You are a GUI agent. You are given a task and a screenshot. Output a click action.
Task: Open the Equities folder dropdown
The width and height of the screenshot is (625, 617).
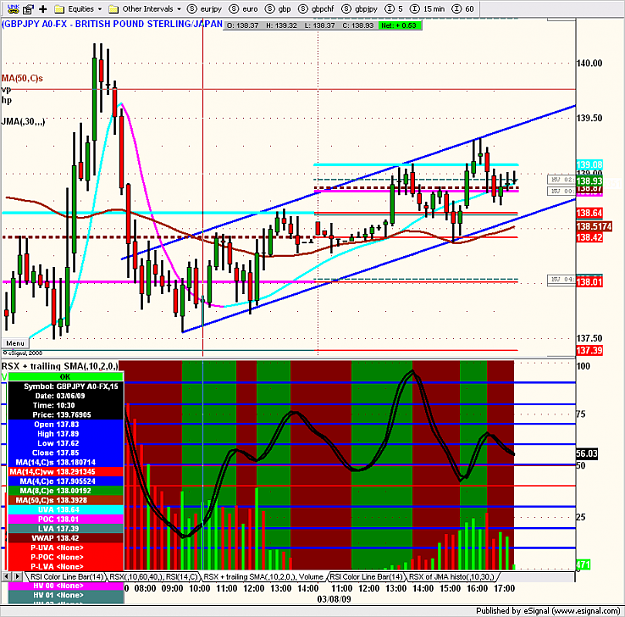(x=78, y=9)
